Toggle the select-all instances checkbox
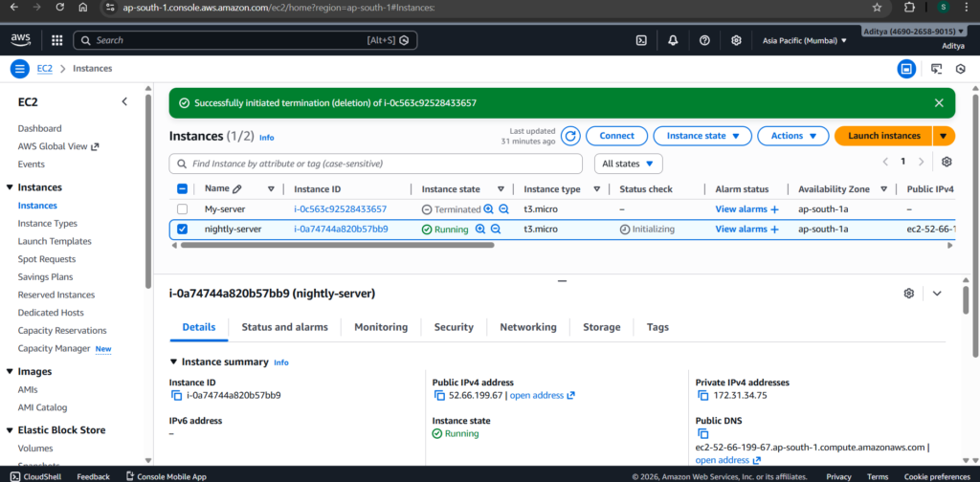Screen dimensions: 980x482 (x=183, y=189)
